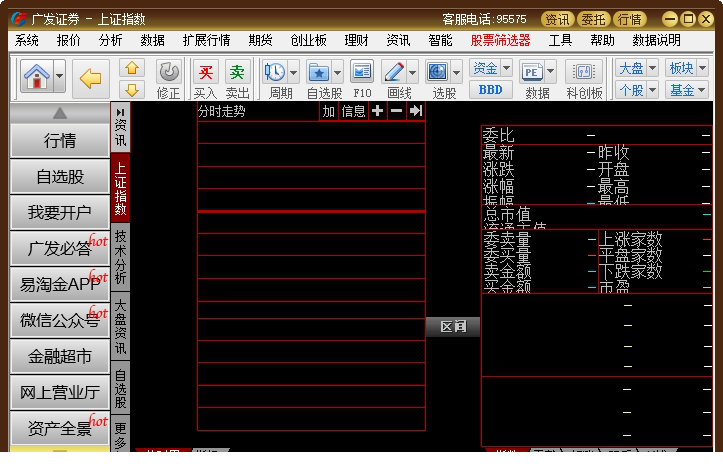Open the 系统 menu
The image size is (723, 470).
pos(27,41)
